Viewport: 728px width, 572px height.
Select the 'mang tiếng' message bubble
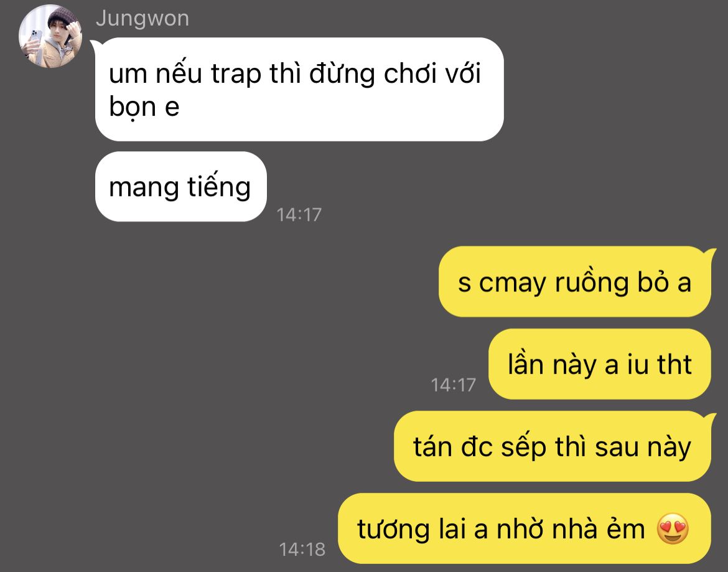(181, 187)
